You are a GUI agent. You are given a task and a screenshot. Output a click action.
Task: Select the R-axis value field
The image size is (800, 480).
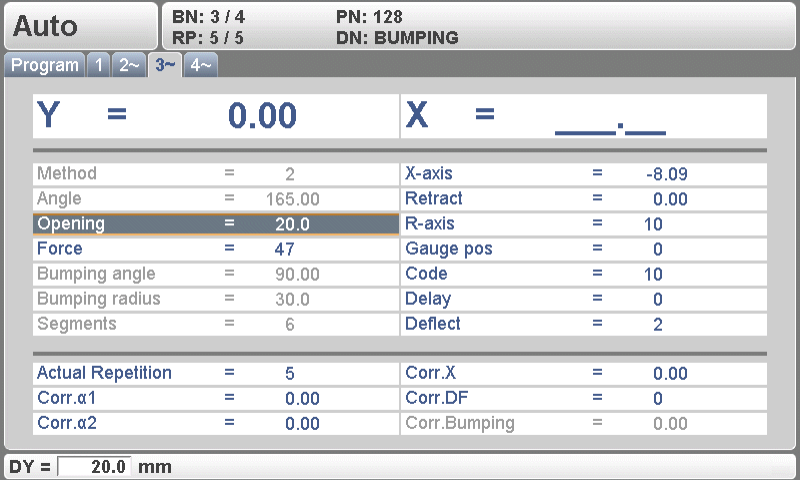point(653,224)
